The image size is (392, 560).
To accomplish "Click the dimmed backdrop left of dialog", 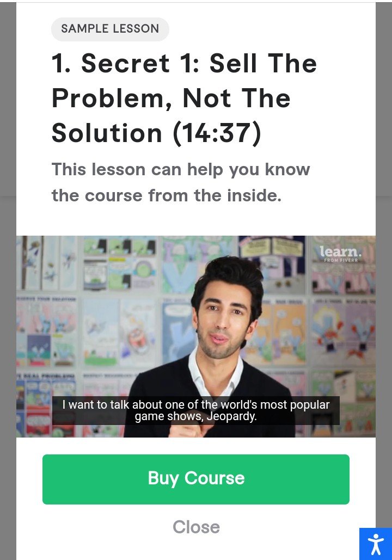I will point(8,280).
